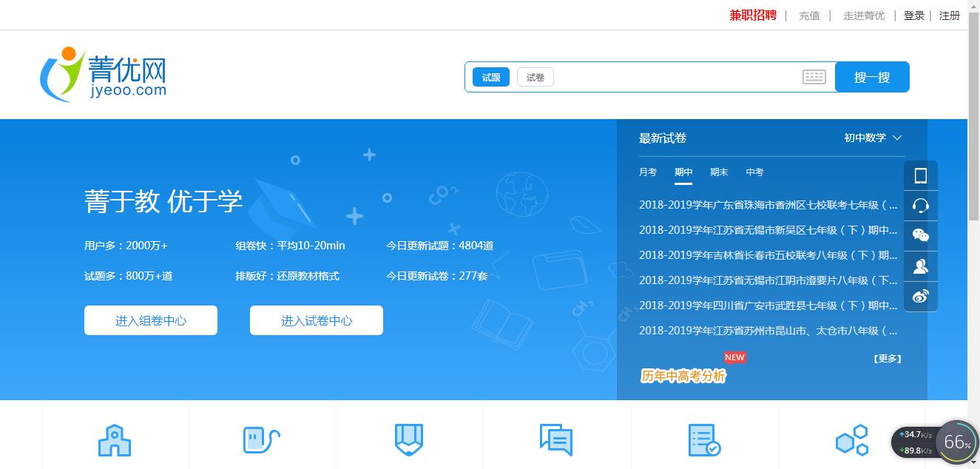Click the QQ contact icon
This screenshot has height=469, width=980.
pyautogui.click(x=920, y=266)
